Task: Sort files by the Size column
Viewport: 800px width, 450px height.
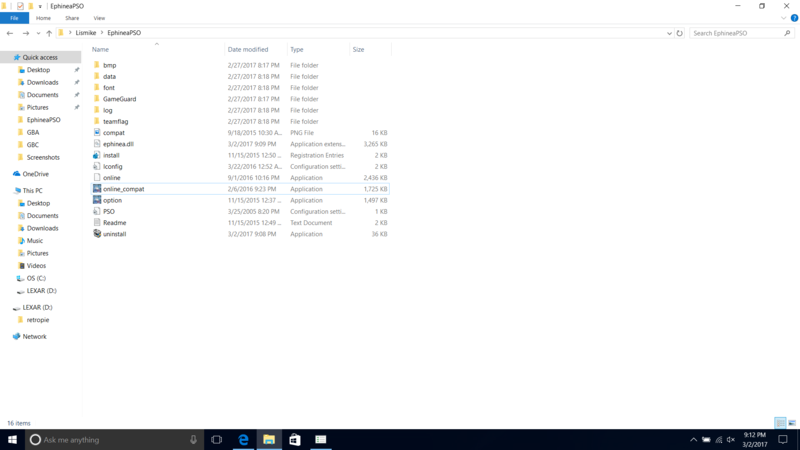Action: click(358, 49)
